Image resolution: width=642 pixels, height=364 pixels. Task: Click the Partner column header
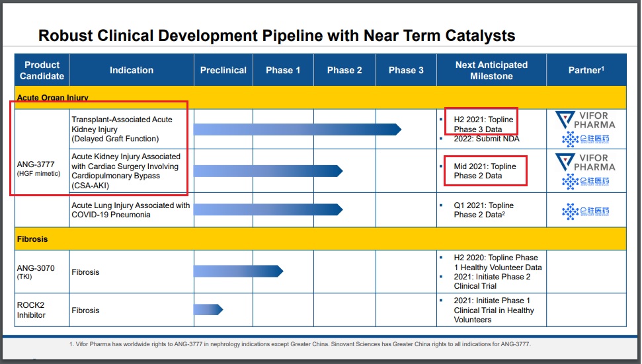(x=586, y=70)
